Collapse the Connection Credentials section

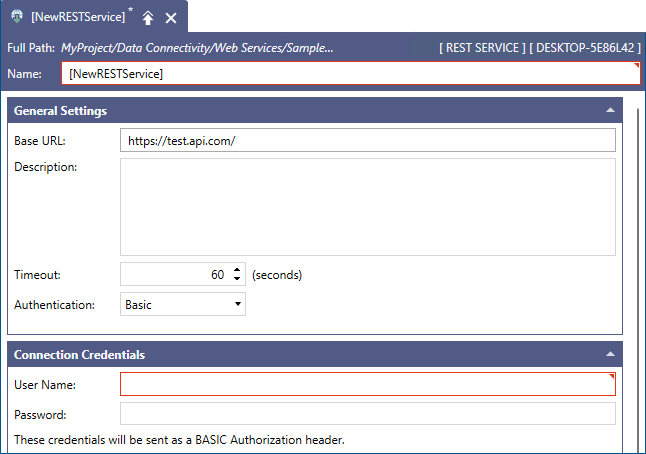click(x=611, y=354)
